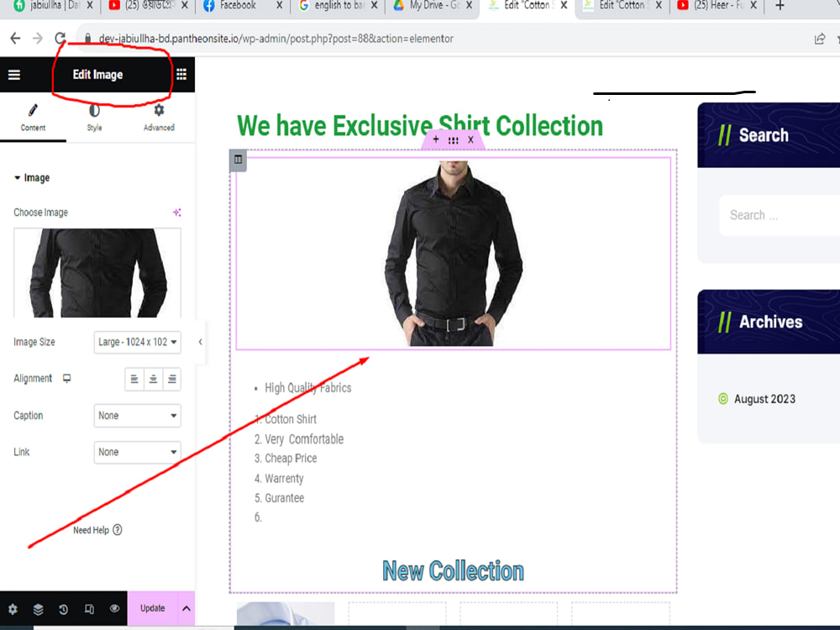Screen dimensions: 840x630
Task: Click the responsive device icon next to Alignment
Action: 66,378
